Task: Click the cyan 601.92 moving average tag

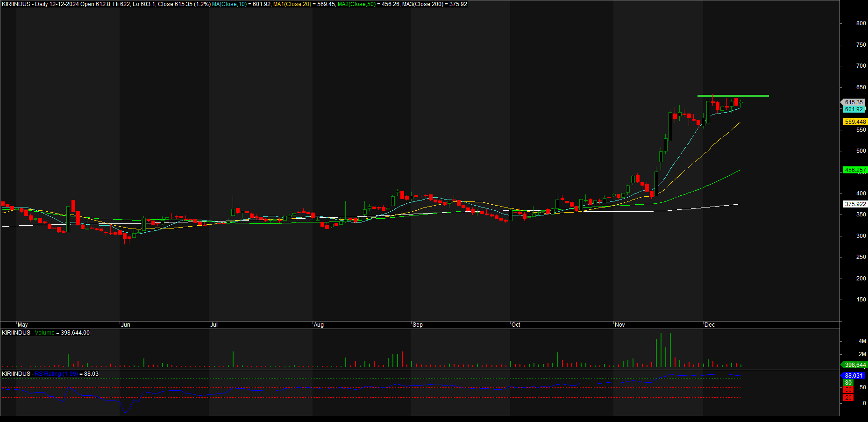Action: click(x=854, y=109)
